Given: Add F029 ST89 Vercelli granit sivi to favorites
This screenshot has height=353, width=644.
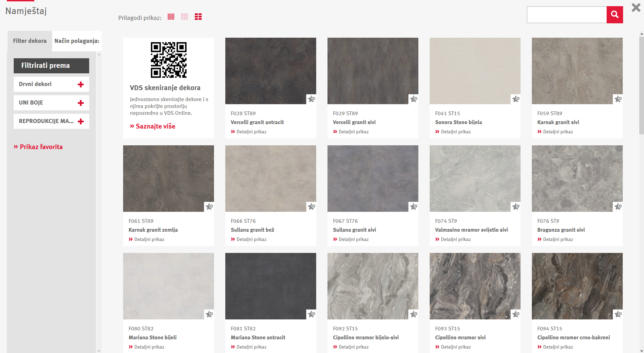Looking at the screenshot, I should (413, 99).
